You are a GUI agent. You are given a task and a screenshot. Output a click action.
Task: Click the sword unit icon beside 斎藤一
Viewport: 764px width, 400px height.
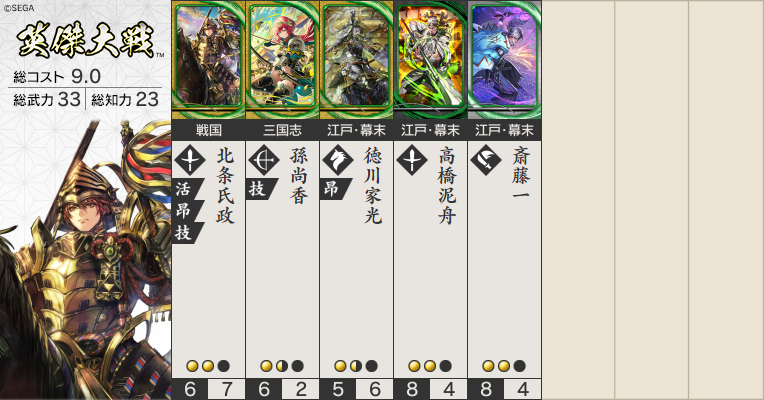point(486,160)
